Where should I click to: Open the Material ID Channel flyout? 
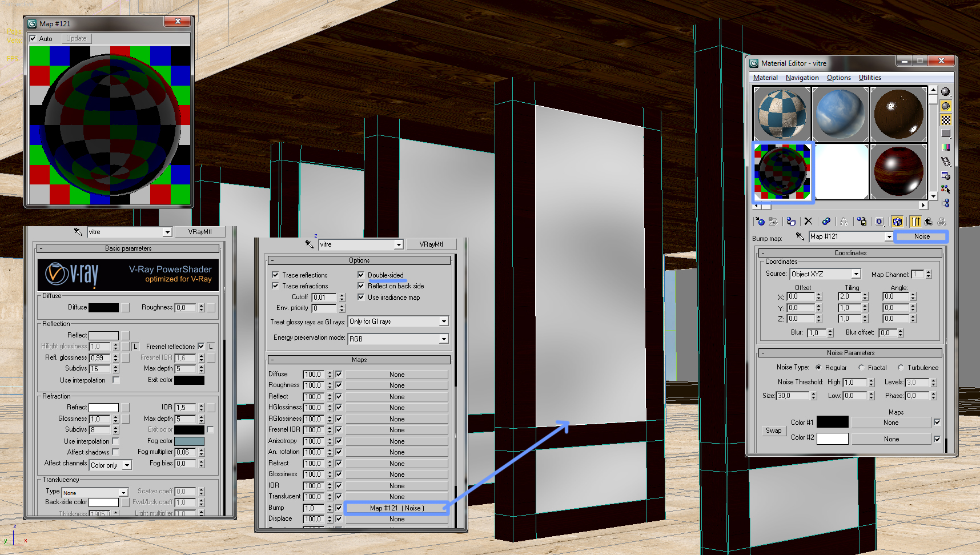879,222
